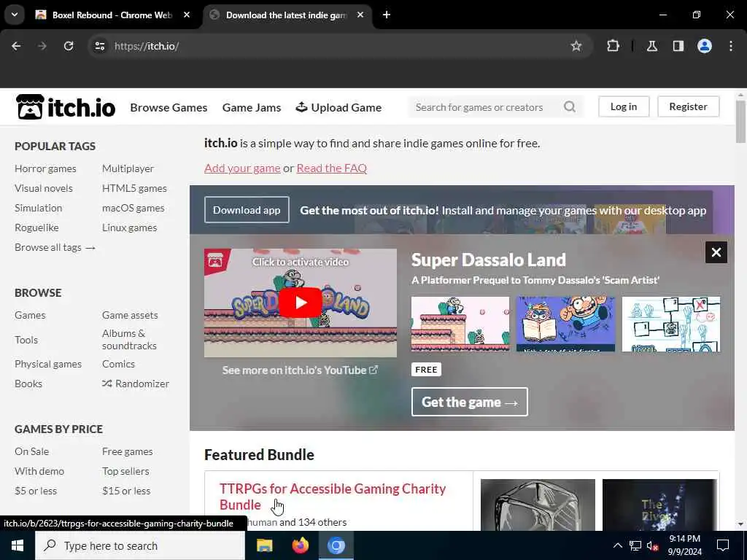Close the Boxel Rebound tab
Image resolution: width=747 pixels, height=560 pixels.
[x=187, y=15]
